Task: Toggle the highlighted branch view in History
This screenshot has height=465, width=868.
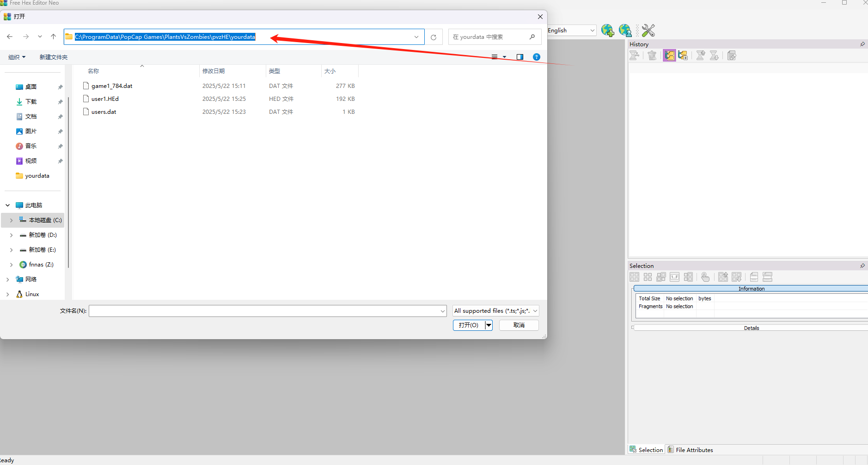Action: 669,56
